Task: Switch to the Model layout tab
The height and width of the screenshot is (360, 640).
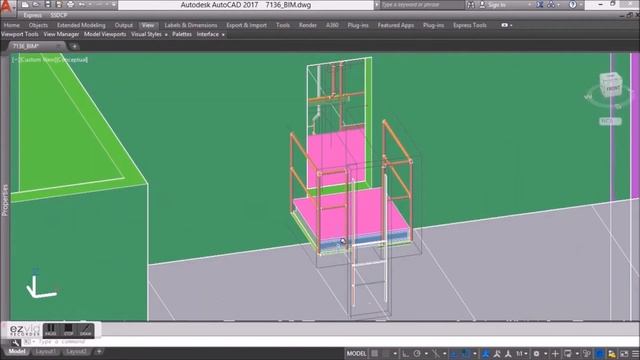Action: 17,351
